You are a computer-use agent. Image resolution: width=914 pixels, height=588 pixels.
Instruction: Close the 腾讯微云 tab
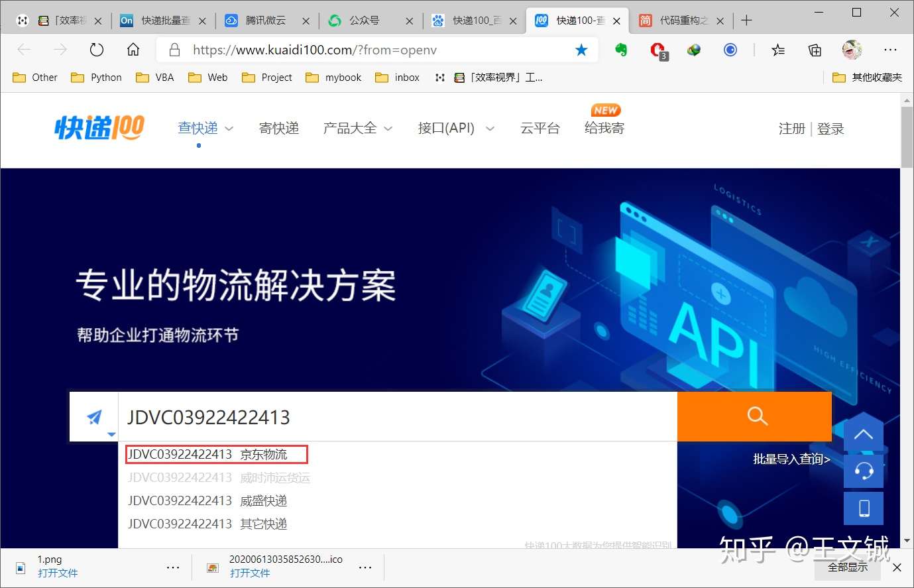pos(306,21)
